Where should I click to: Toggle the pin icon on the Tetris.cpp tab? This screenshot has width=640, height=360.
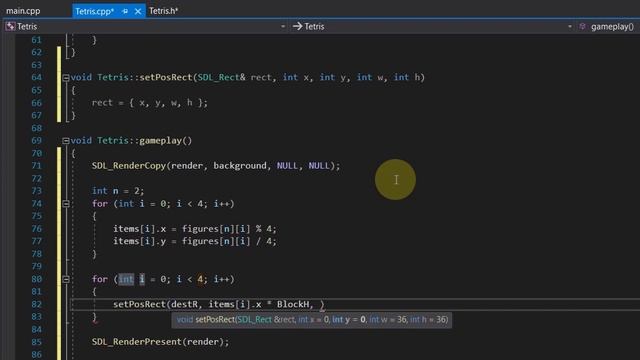[x=125, y=11]
